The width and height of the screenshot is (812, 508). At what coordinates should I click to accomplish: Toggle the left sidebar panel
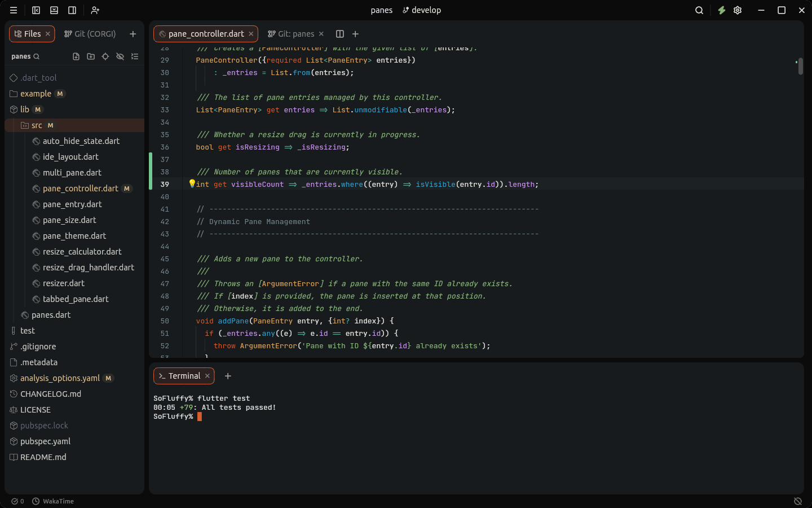(36, 10)
